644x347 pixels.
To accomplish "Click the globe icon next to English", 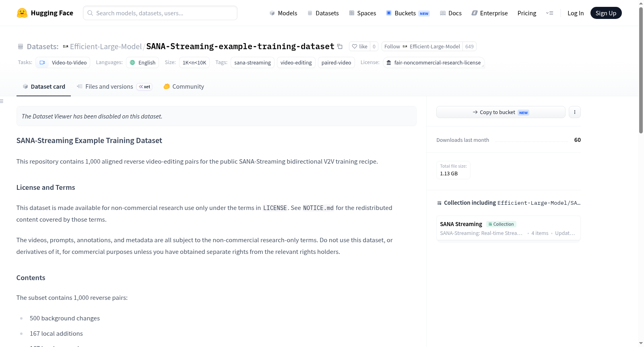I will (132, 62).
